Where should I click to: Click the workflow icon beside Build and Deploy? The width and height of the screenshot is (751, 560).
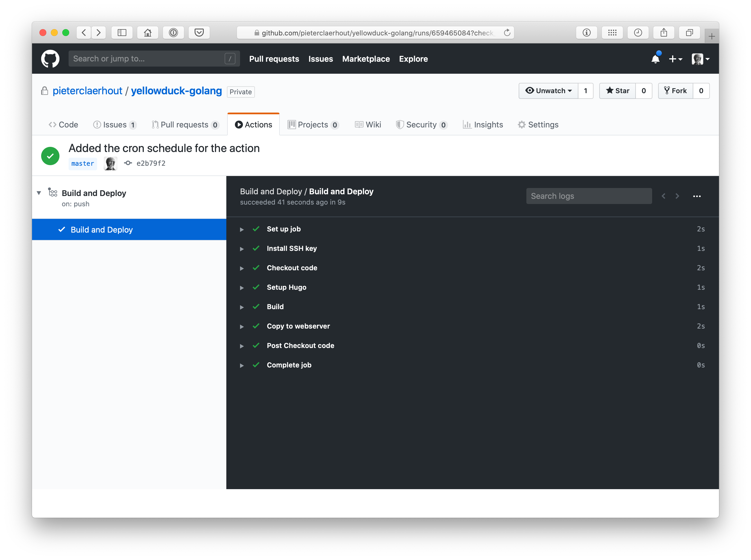click(x=53, y=192)
